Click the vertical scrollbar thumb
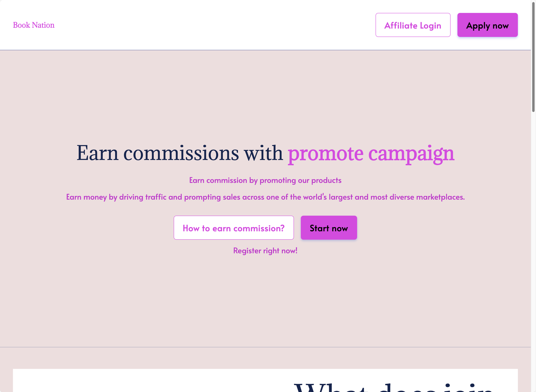Image resolution: width=536 pixels, height=392 pixels. click(533, 57)
